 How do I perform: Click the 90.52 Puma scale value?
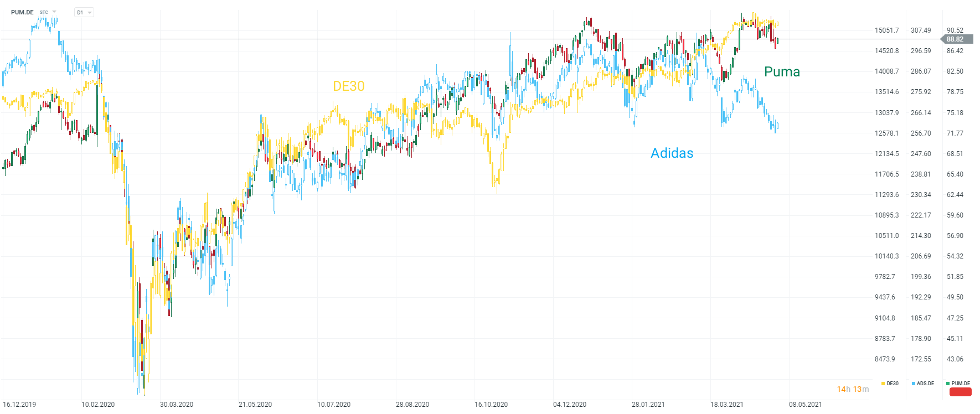coord(955,30)
